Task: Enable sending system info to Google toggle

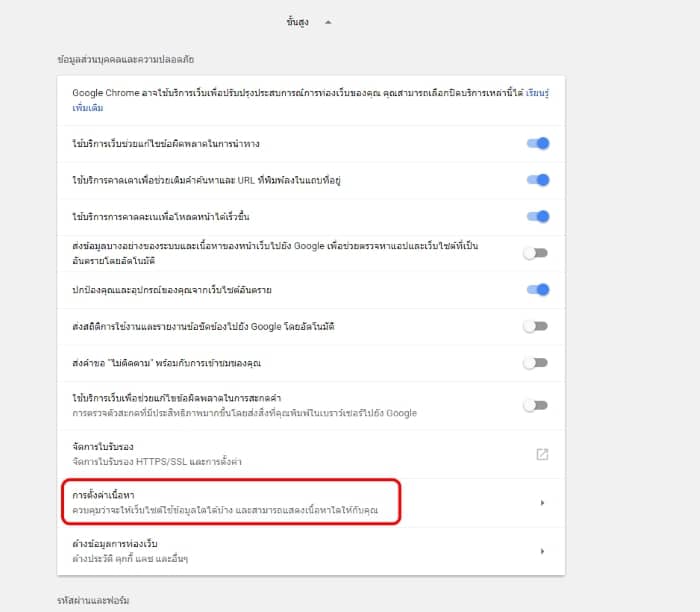Action: 537,253
